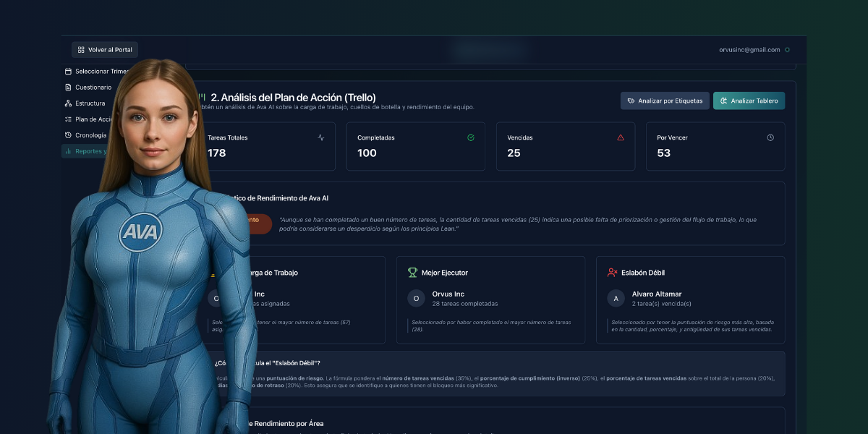Viewport: 868px width, 434px height.
Task: Click the red user-remove icon by Eslabón Débil
Action: click(x=612, y=273)
